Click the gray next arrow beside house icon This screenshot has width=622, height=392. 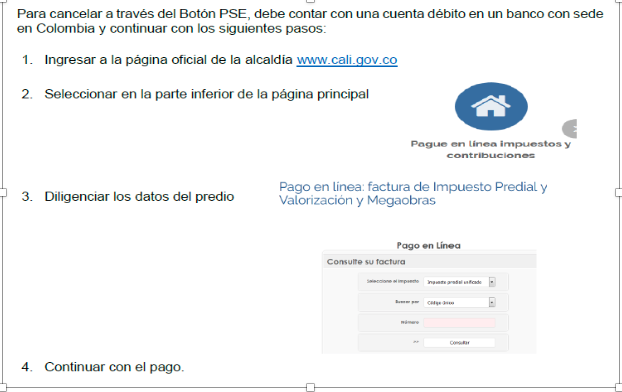pos(570,129)
